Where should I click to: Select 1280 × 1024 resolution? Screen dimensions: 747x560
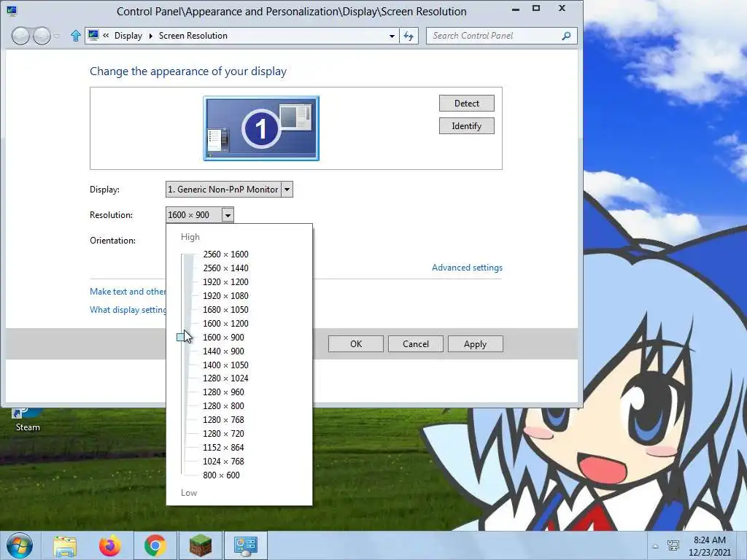(225, 378)
